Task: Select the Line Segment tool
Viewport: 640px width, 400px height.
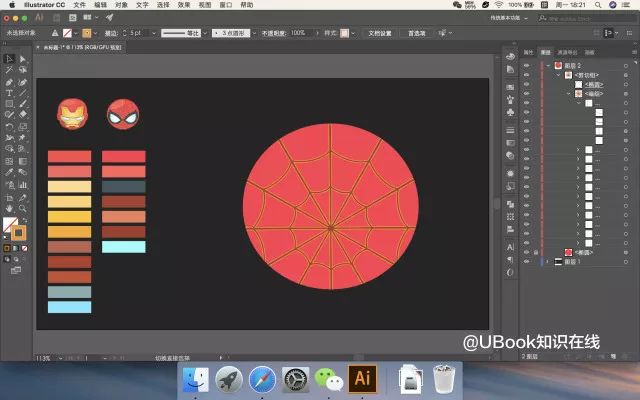Action: point(23,93)
